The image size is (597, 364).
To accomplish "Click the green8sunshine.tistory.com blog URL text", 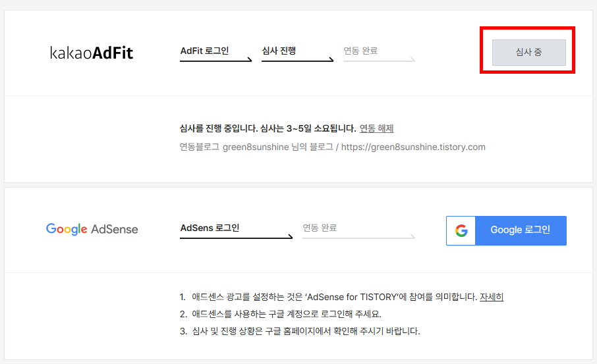I will 413,147.
